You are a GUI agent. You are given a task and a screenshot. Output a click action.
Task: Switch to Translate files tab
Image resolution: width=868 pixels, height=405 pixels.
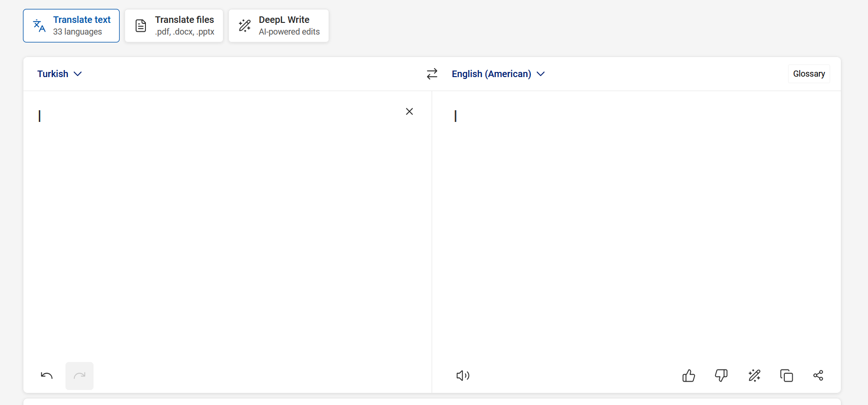click(x=174, y=26)
